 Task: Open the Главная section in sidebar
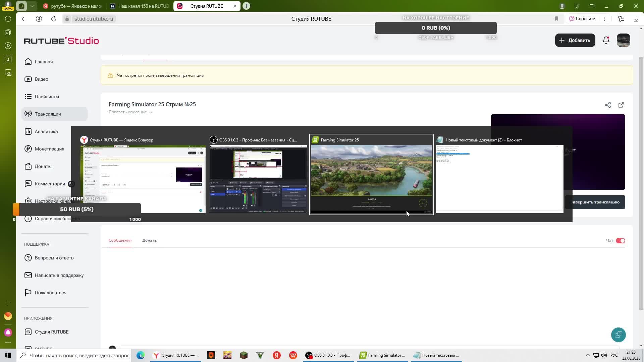[x=44, y=62]
